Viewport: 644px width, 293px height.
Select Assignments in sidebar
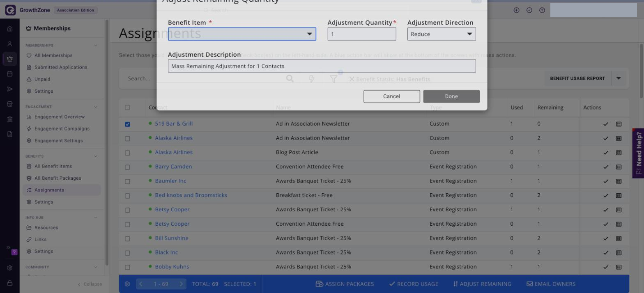[62, 190]
